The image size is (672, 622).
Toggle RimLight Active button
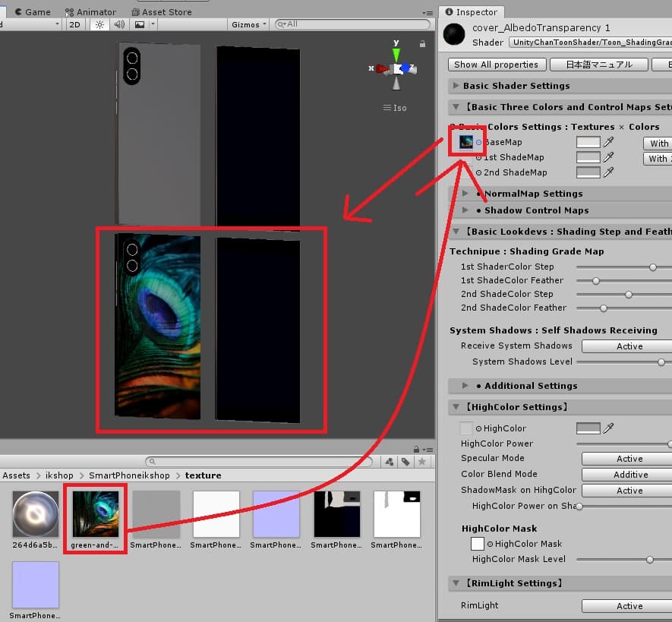629,606
